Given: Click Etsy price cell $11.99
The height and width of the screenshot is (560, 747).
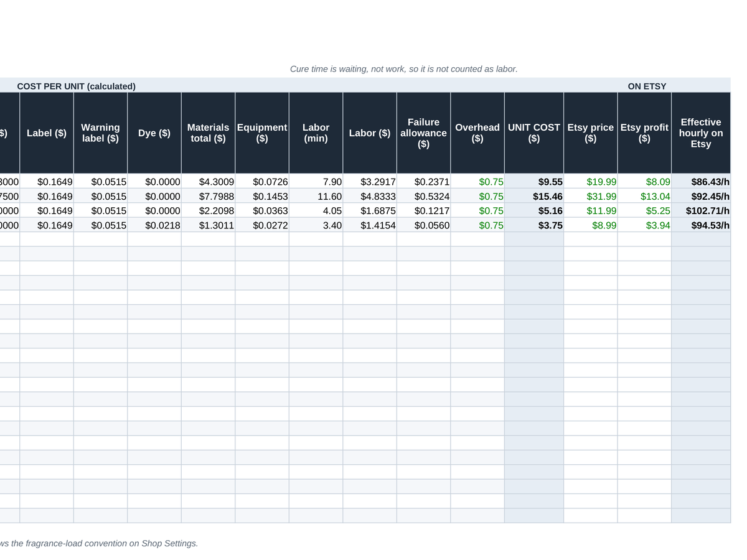Looking at the screenshot, I should tap(591, 210).
